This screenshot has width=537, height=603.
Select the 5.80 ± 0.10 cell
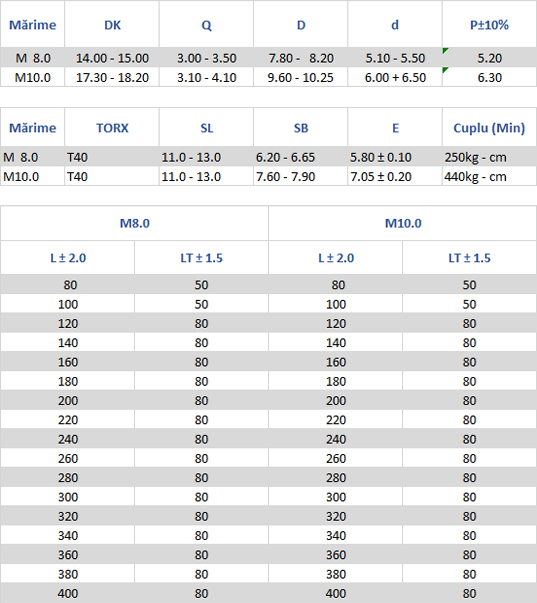click(395, 157)
